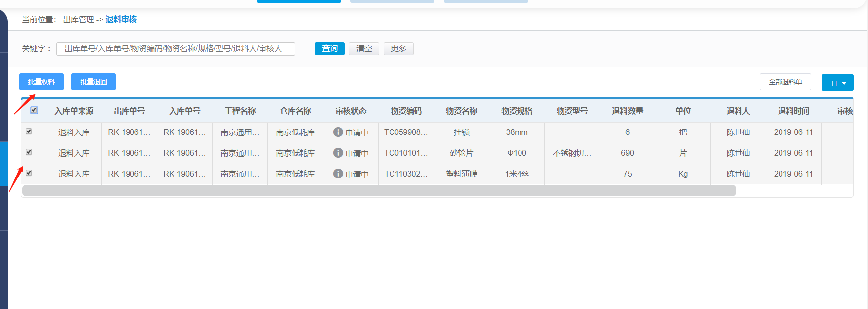Click info icon in 砂轮片 row status
The width and height of the screenshot is (868, 309).
click(338, 153)
